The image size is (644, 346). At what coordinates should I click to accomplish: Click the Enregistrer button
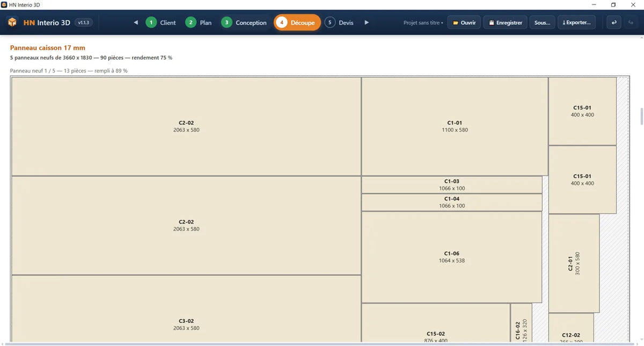pos(505,23)
